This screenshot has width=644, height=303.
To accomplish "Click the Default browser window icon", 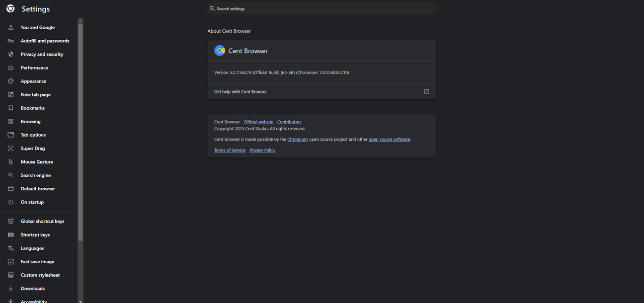I will coord(11,189).
